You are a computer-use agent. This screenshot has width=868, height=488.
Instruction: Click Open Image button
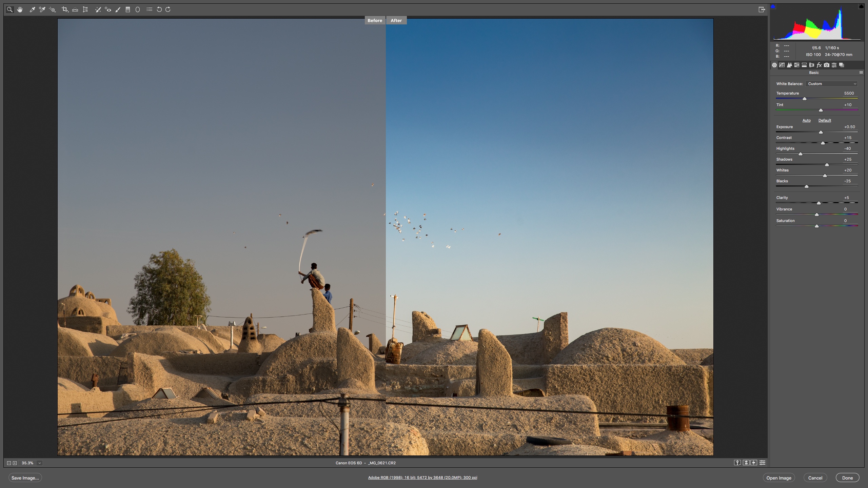(779, 478)
